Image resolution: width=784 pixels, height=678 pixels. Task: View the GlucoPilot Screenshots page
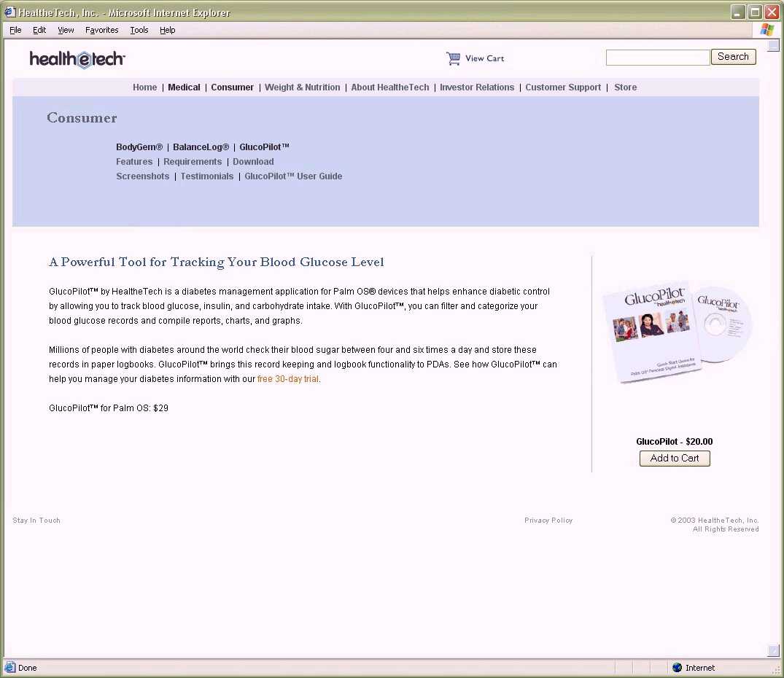coord(142,176)
